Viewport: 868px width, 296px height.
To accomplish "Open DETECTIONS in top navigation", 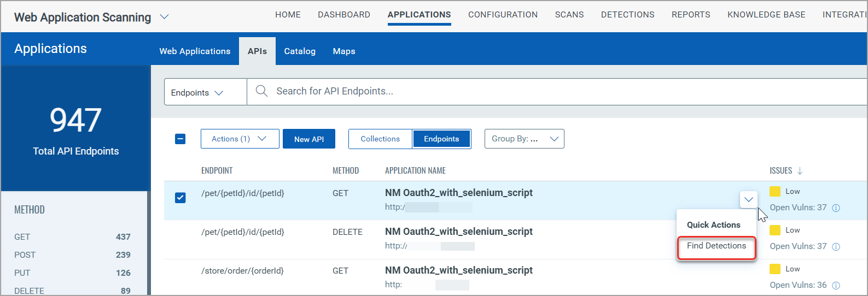I will [627, 15].
